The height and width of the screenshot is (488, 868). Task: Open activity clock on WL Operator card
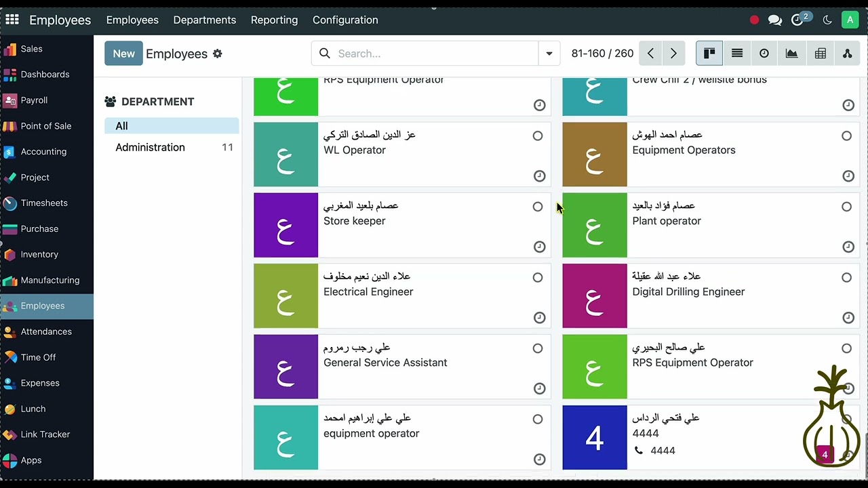539,176
